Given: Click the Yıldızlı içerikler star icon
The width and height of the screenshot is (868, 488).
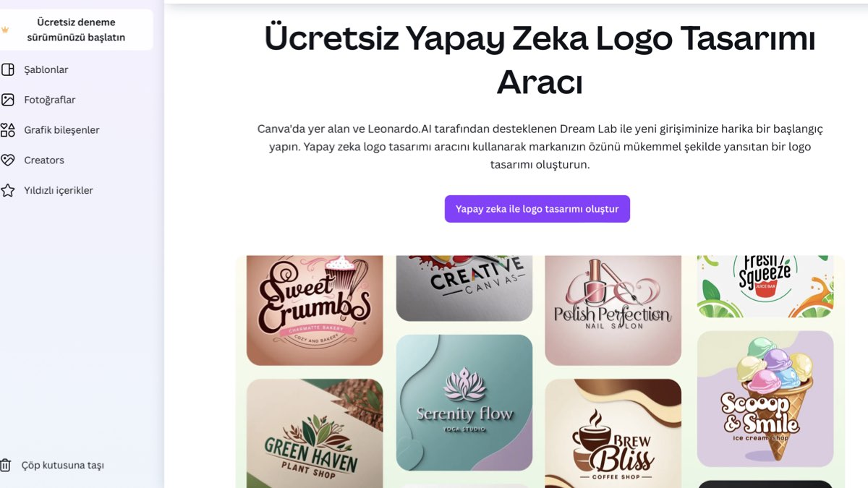Looking at the screenshot, I should click(x=7, y=191).
